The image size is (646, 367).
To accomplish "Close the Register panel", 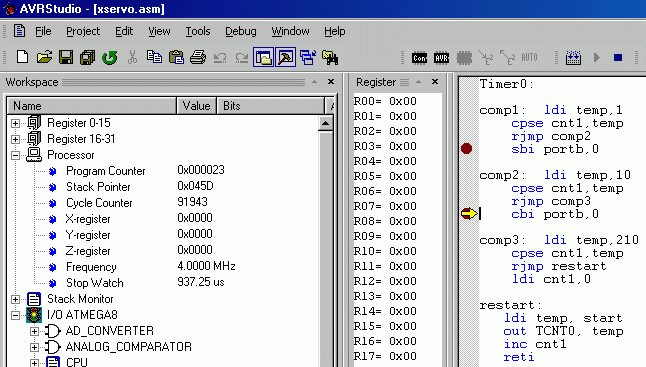I will point(435,82).
